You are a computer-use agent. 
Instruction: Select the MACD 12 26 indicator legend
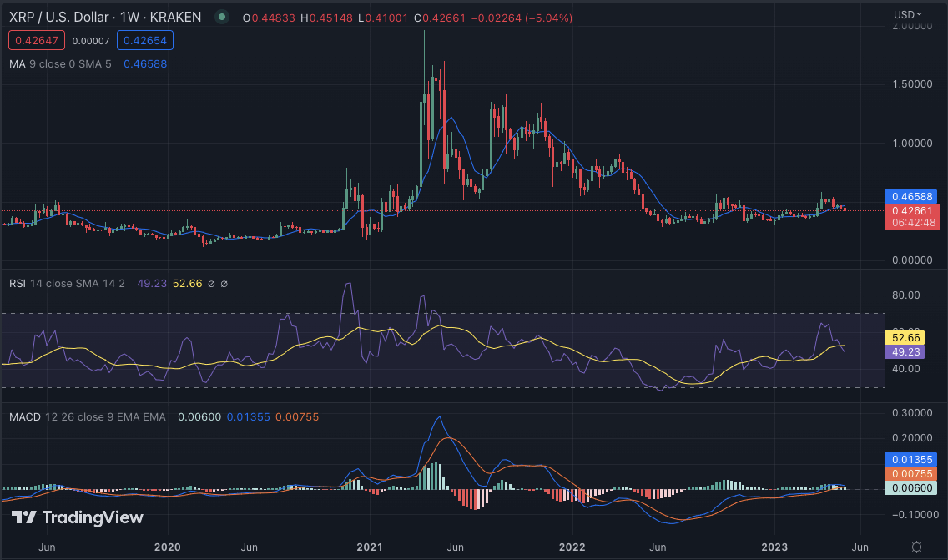[87, 417]
